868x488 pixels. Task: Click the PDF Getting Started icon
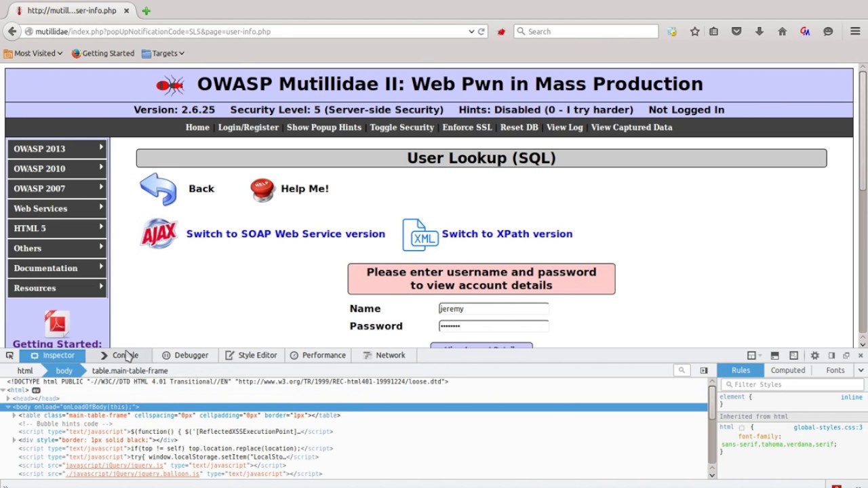click(x=57, y=324)
